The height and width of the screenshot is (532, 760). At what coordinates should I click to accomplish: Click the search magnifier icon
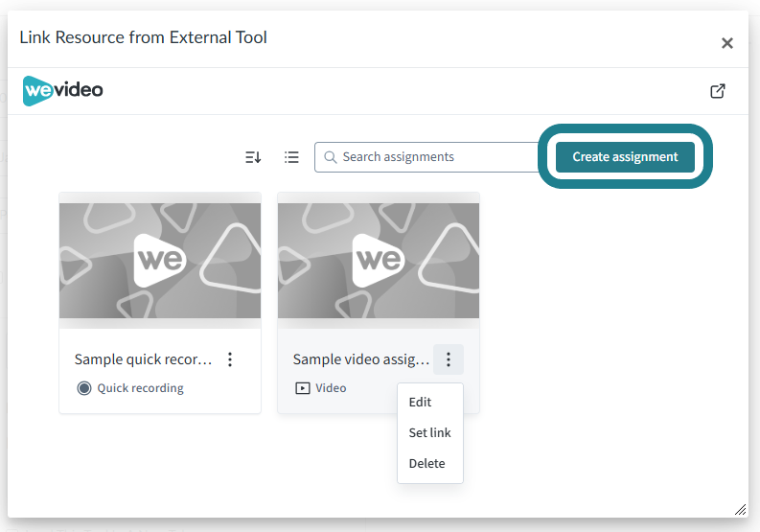(x=331, y=157)
